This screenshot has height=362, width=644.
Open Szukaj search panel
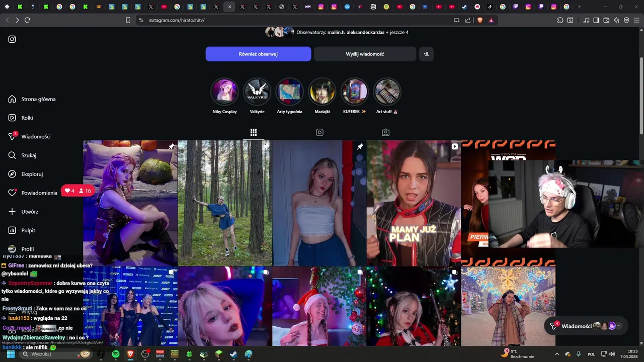click(23, 155)
